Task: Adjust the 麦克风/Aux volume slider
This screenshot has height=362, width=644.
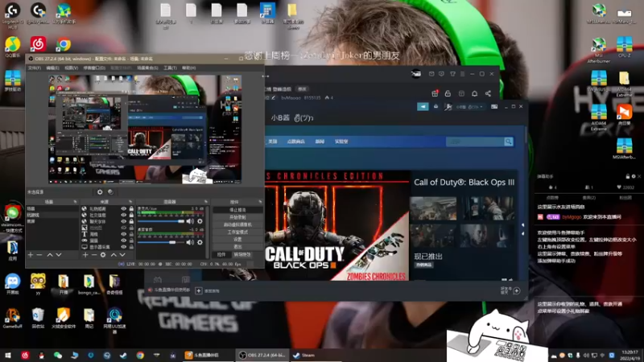Action: 161,221
